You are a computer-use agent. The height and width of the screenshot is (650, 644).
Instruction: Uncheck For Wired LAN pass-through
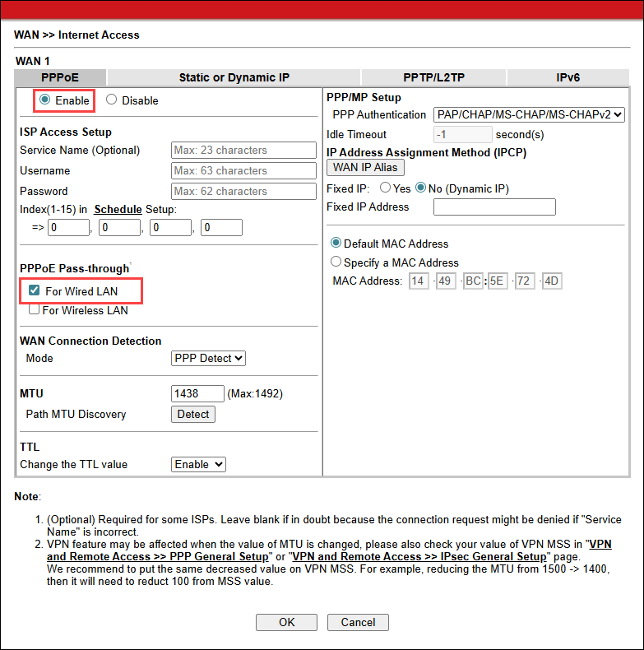point(34,290)
